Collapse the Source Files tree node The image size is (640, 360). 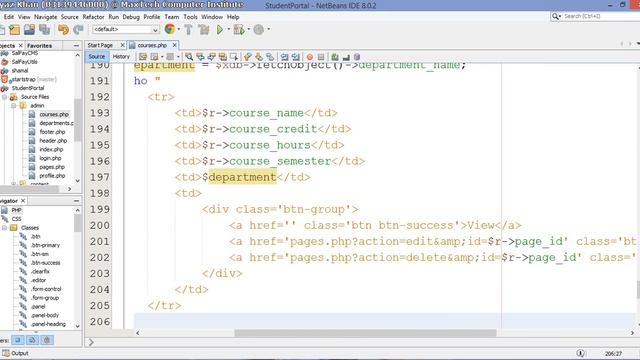point(5,97)
